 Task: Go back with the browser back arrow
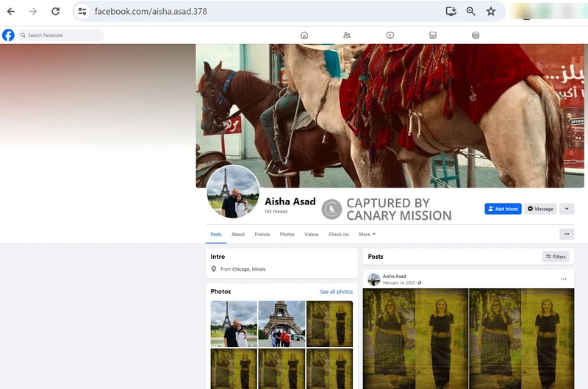tap(11, 11)
